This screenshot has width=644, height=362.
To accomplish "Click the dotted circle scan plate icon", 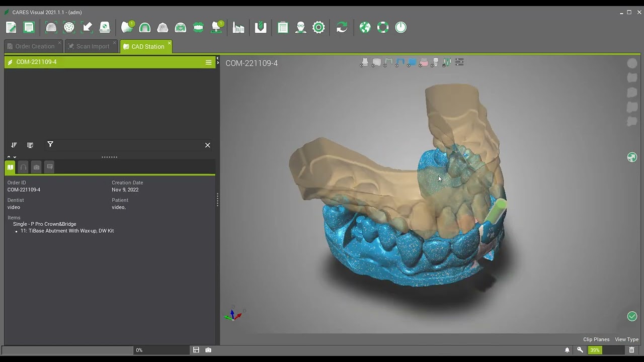I will pyautogui.click(x=69, y=27).
